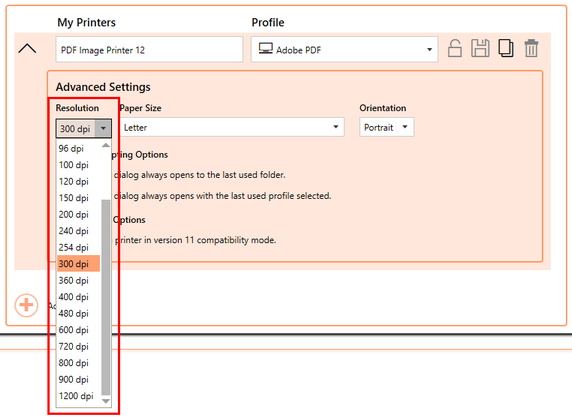Click the resolution list scrollbar thumb
The image size is (572, 418).
pos(106,297)
